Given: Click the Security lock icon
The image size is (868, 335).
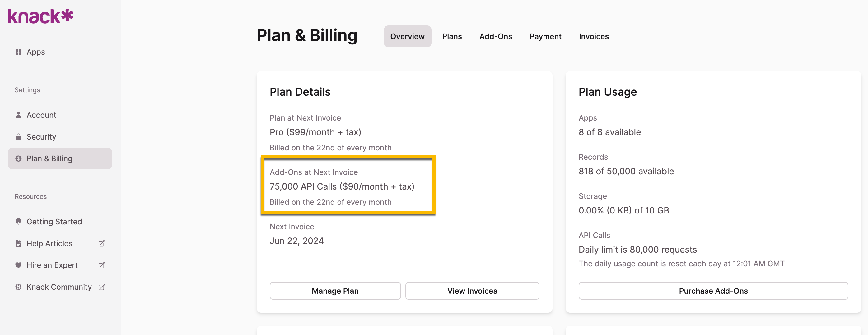Looking at the screenshot, I should pos(19,137).
